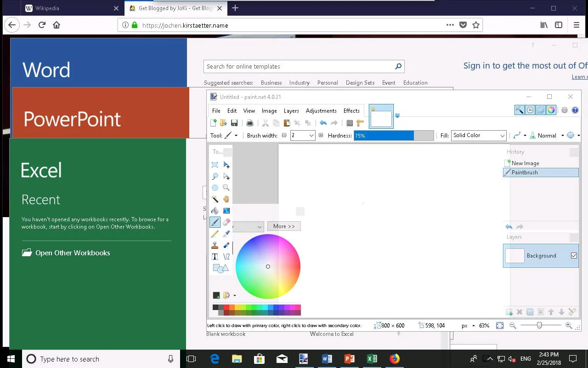Screen dimensions: 588x368
Task: Add a new layer in Layers panel
Action: pos(509,312)
